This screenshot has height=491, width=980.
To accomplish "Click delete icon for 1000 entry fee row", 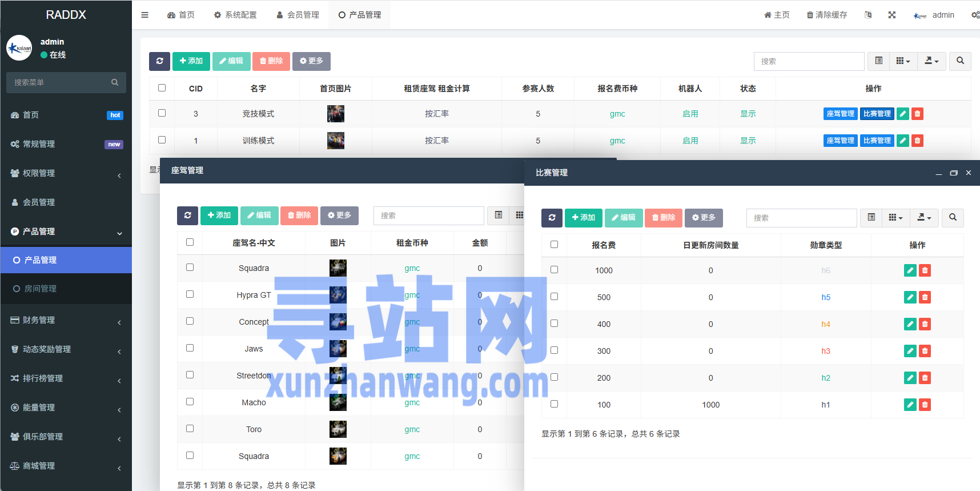I will pyautogui.click(x=925, y=270).
